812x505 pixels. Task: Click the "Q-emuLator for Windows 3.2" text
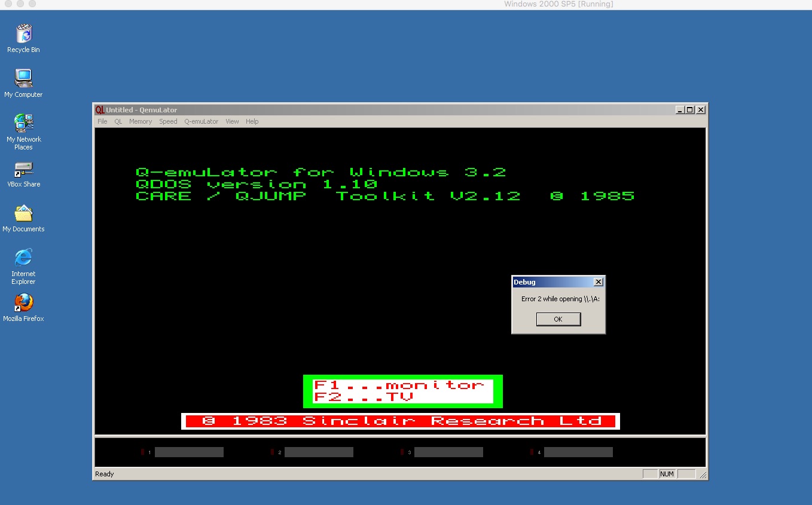(x=321, y=172)
